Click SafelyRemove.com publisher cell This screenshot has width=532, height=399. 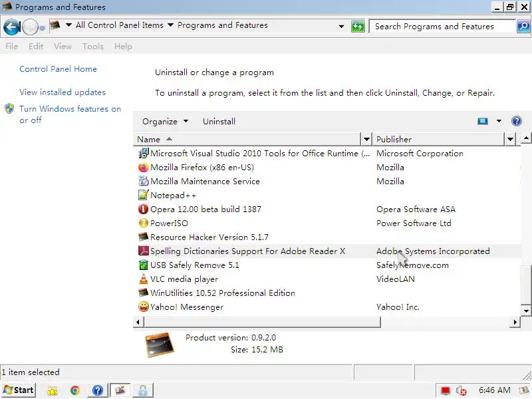pos(412,265)
